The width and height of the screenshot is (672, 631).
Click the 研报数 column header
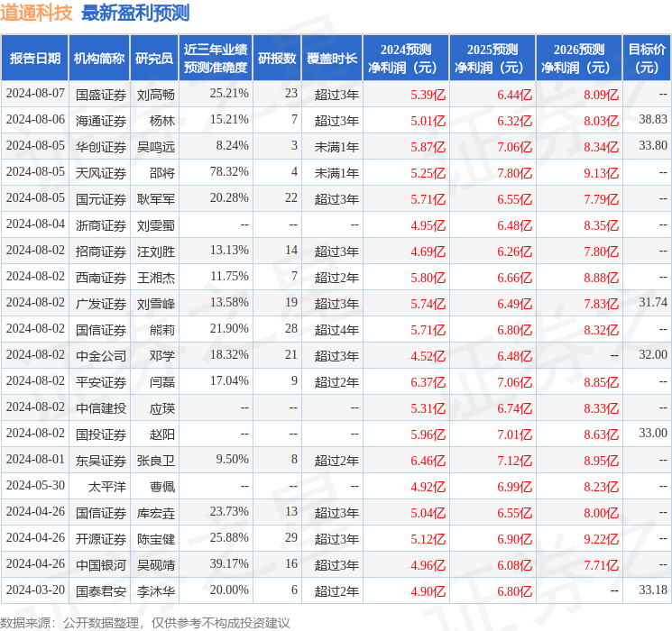click(277, 59)
